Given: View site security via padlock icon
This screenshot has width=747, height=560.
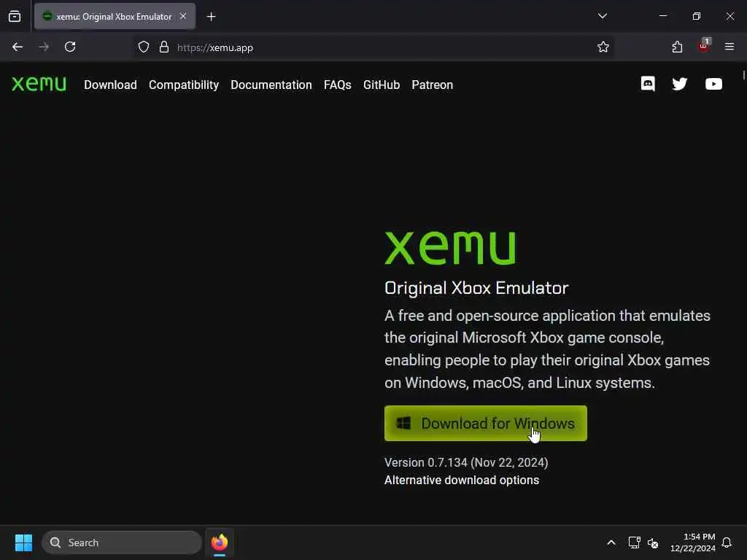Looking at the screenshot, I should point(164,47).
